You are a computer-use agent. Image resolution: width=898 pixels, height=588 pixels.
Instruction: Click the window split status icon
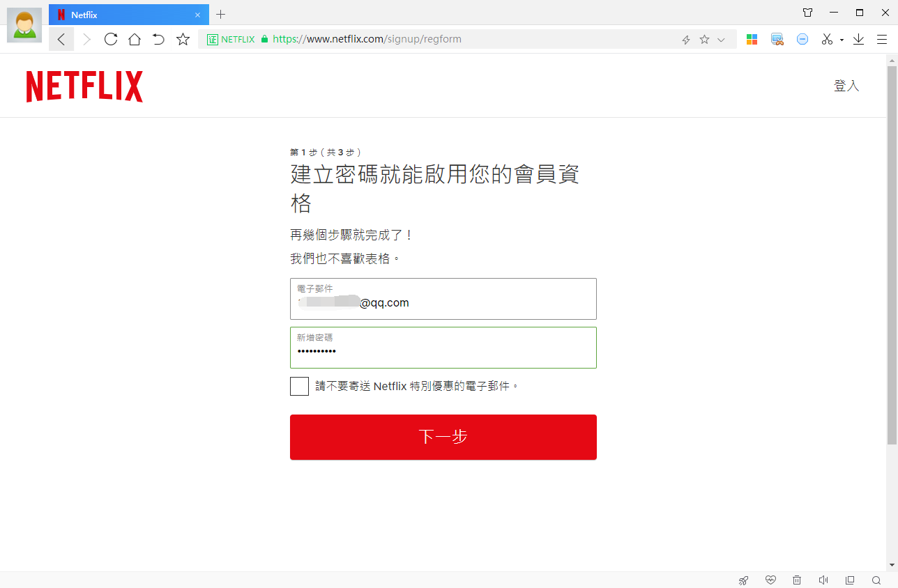(x=850, y=580)
